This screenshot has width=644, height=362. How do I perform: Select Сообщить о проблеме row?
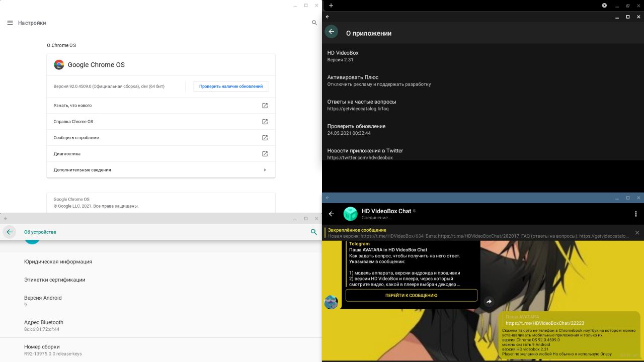pyautogui.click(x=161, y=138)
